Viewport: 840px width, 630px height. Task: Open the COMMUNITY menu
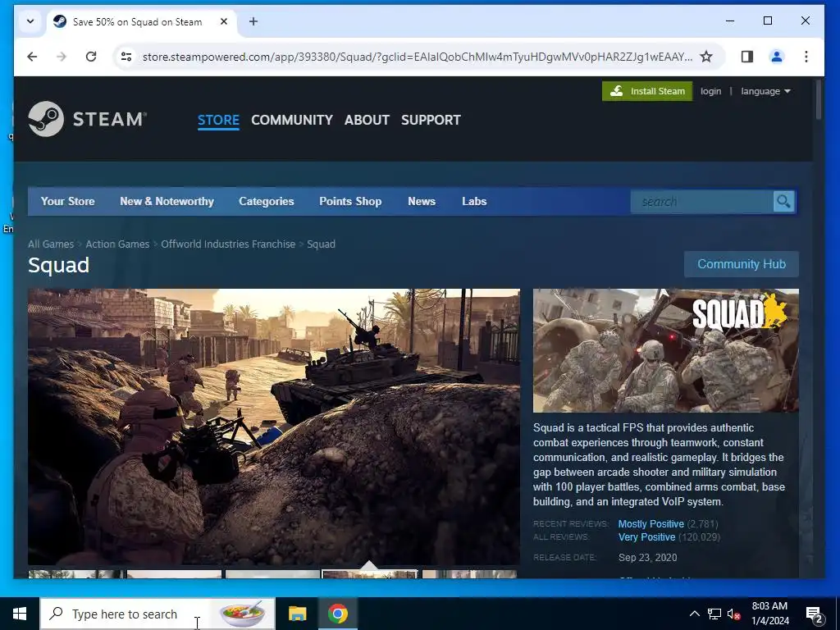coord(292,120)
